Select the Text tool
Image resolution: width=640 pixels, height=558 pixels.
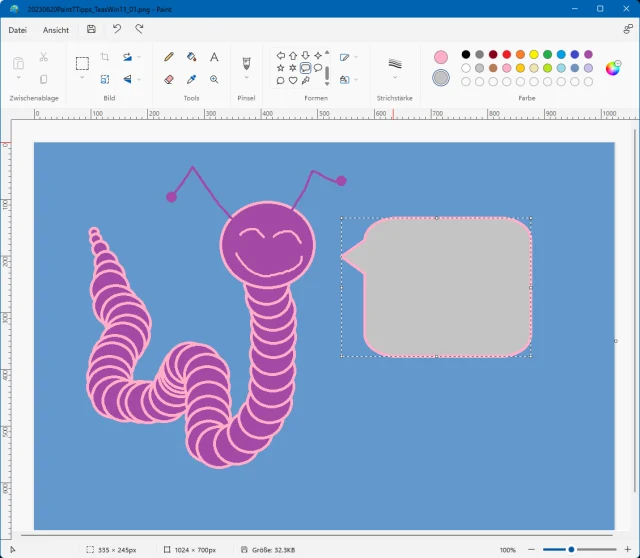214,58
